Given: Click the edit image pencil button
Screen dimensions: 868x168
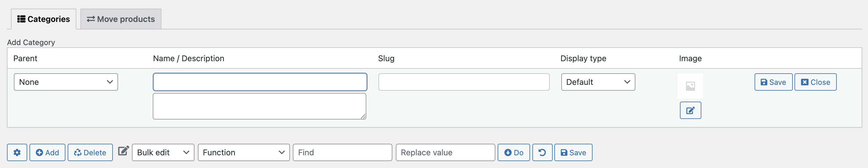Looking at the screenshot, I should [x=690, y=110].
